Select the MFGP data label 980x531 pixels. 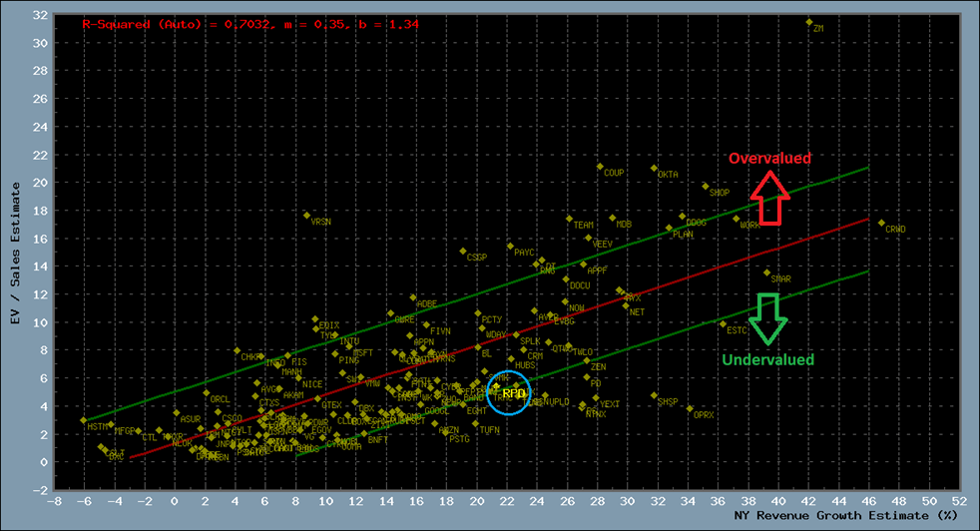[125, 431]
